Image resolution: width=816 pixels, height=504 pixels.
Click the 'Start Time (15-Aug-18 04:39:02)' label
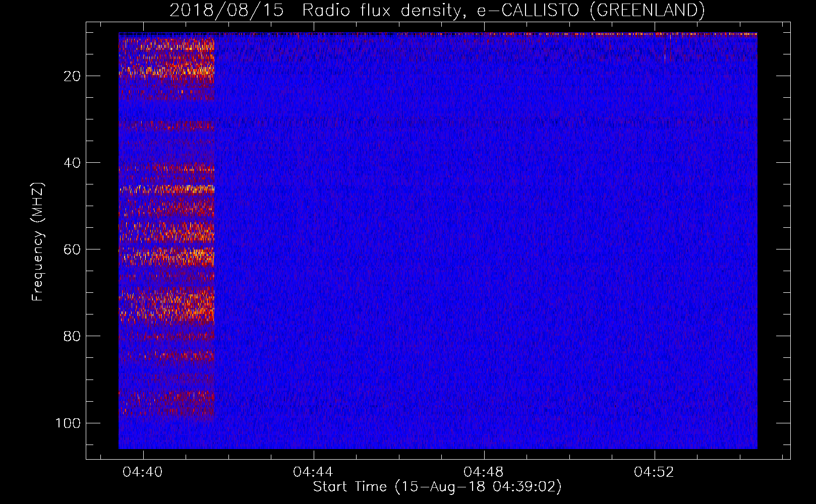[x=437, y=487]
